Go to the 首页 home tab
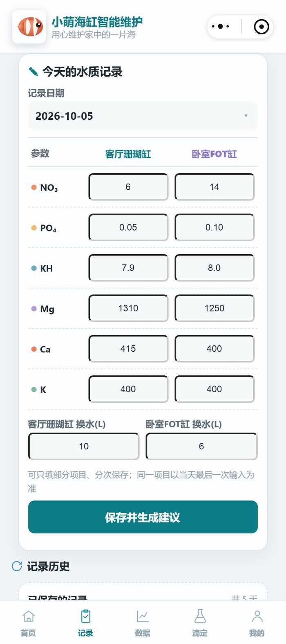Viewport: 286px width, 644px height. pyautogui.click(x=28, y=623)
